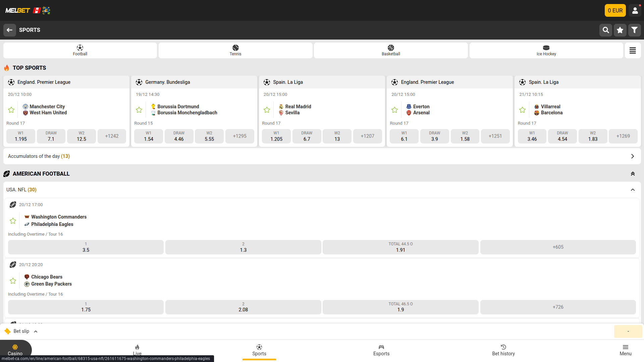Open +1242 more markets for Manchester City
The width and height of the screenshot is (644, 362).
pos(112,136)
